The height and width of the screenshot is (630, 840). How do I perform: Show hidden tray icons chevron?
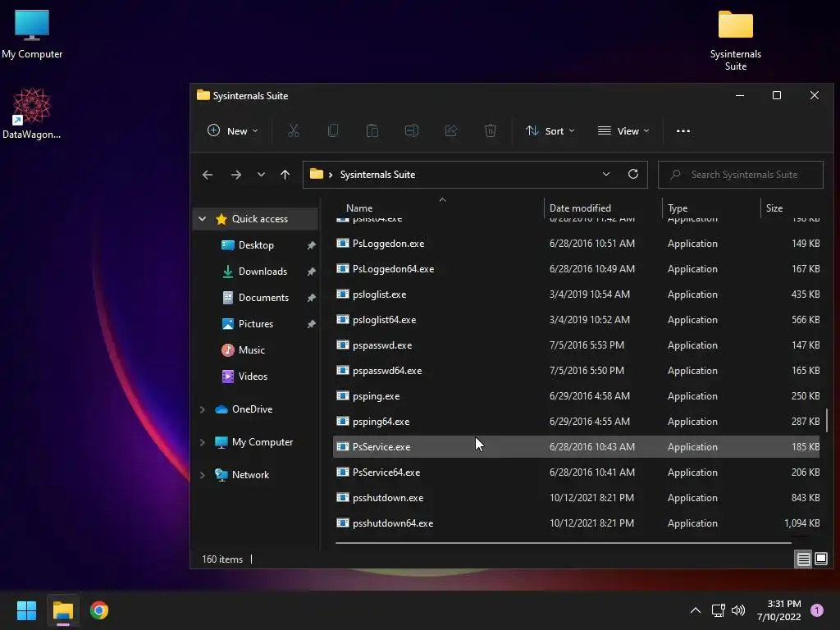[696, 610]
